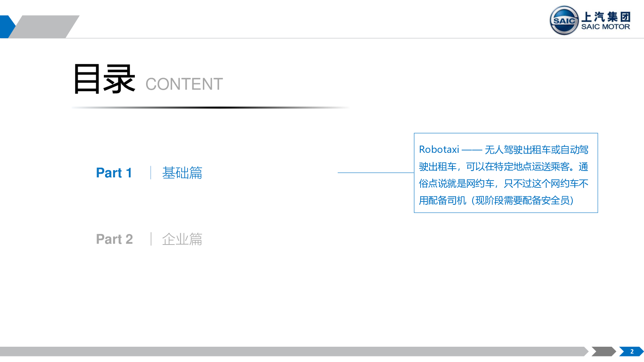Click the Robotaxi definition text box
644x362 pixels.
tap(506, 173)
